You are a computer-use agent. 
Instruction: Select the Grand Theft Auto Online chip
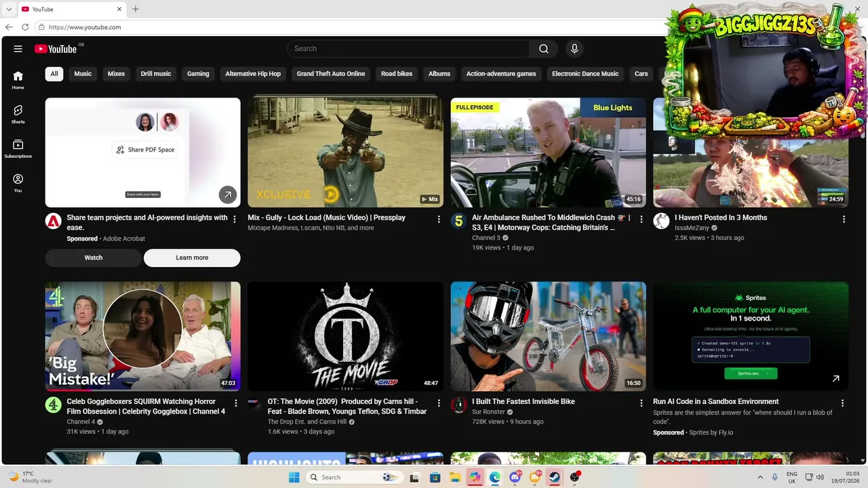pos(331,74)
